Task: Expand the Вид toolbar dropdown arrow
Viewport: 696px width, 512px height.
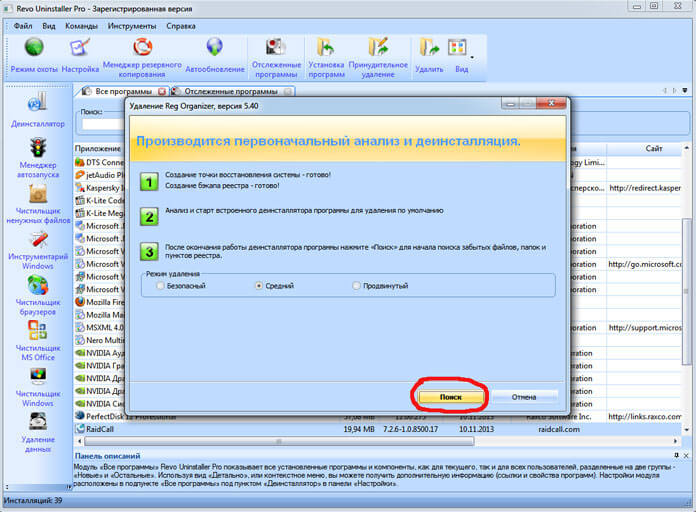Action: tap(472, 57)
